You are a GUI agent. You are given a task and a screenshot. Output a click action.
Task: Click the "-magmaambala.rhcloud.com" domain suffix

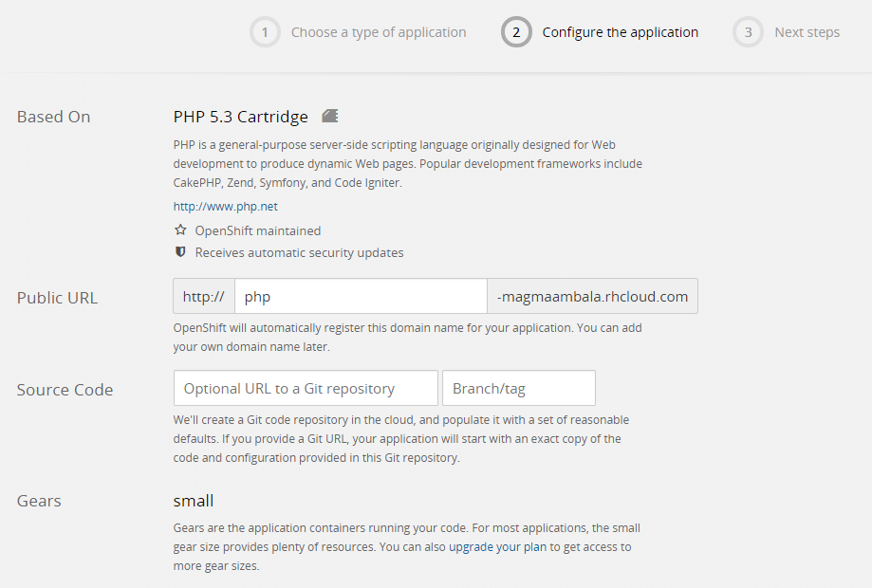[592, 296]
